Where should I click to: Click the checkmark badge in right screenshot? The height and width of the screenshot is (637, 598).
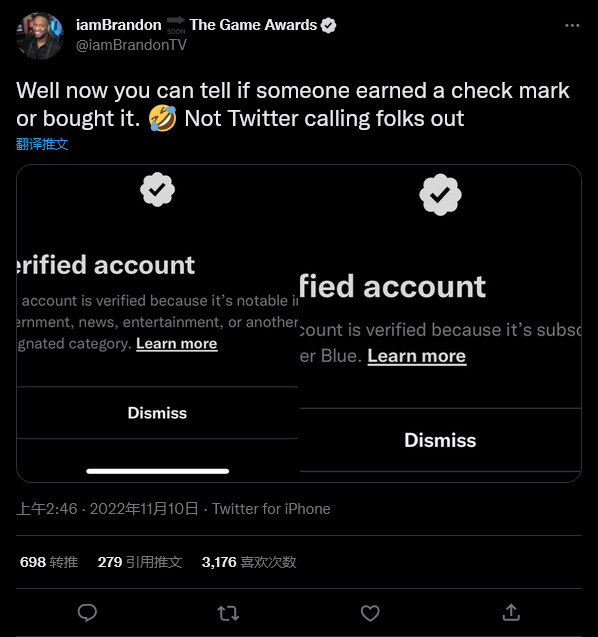pos(440,195)
